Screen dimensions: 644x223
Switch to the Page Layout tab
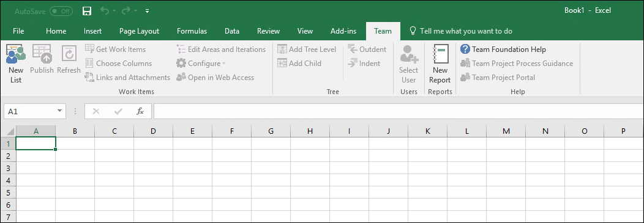coord(139,31)
